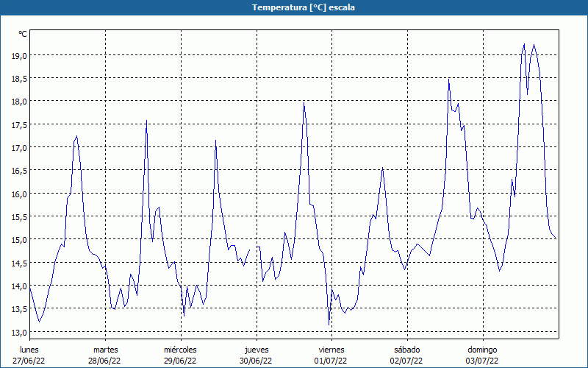
Task: Click the 14,5 axis value
Action: pyautogui.click(x=19, y=263)
